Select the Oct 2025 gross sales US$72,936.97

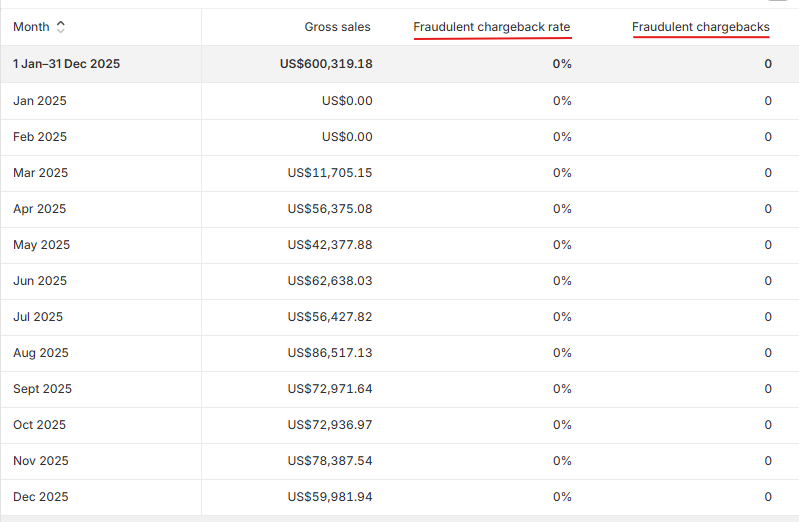(329, 425)
